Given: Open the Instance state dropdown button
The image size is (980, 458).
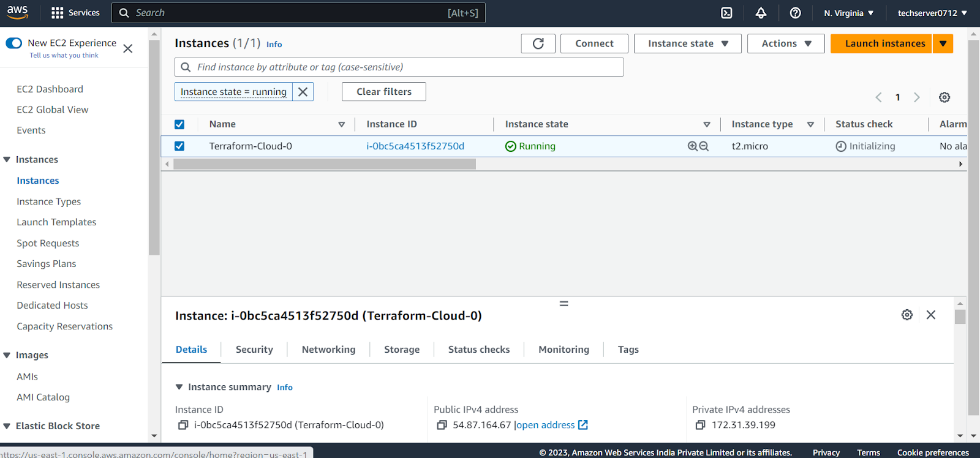Looking at the screenshot, I should pyautogui.click(x=687, y=43).
